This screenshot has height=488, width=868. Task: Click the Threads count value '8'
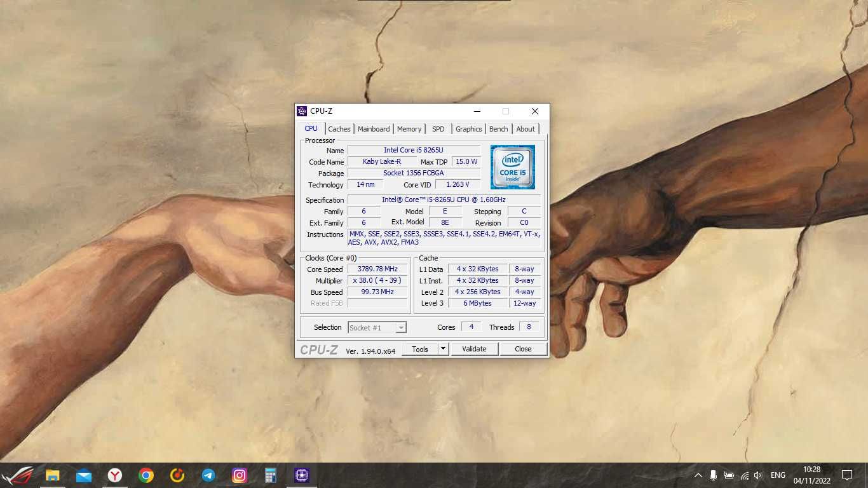(529, 327)
